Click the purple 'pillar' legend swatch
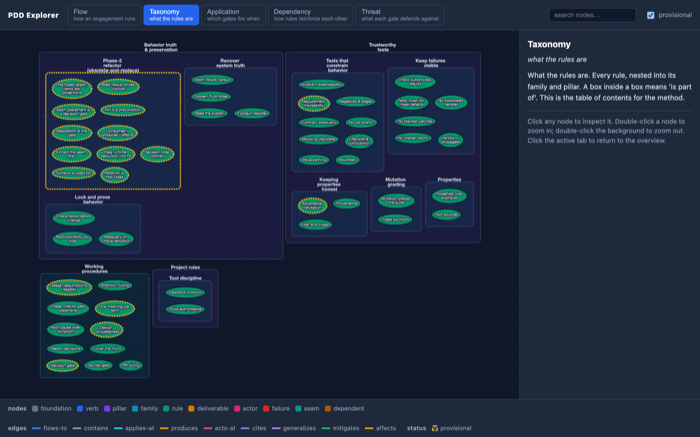This screenshot has height=437, width=700. [107, 408]
